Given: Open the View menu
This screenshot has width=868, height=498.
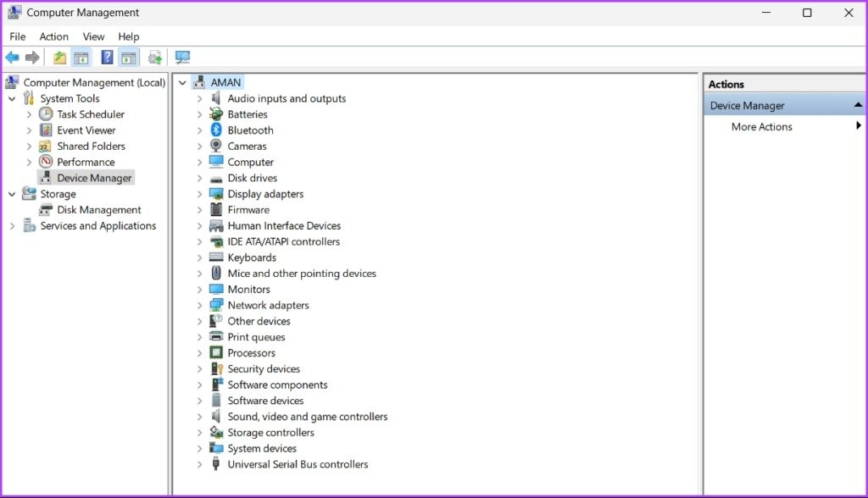Looking at the screenshot, I should pyautogui.click(x=93, y=36).
